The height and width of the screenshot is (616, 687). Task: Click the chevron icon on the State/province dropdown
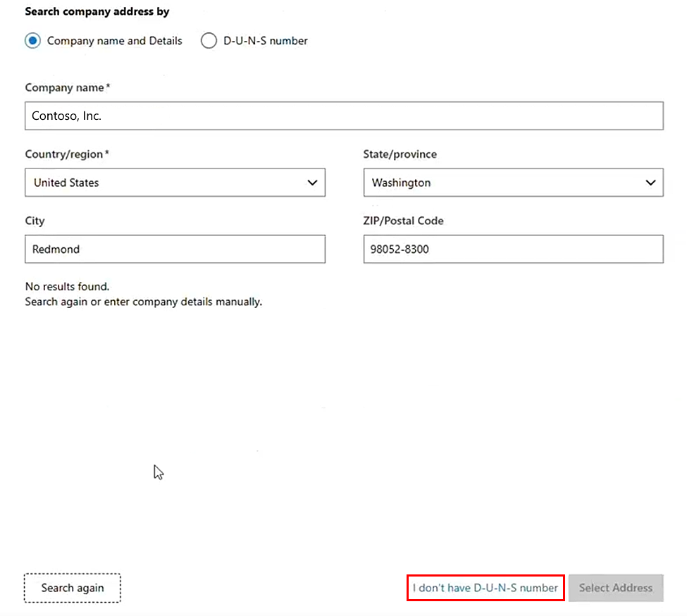click(x=650, y=183)
